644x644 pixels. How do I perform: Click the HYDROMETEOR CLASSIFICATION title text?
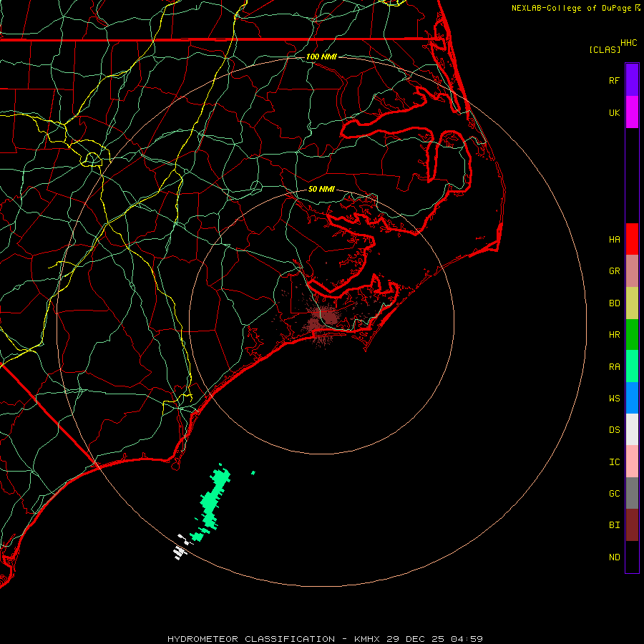[x=251, y=639]
